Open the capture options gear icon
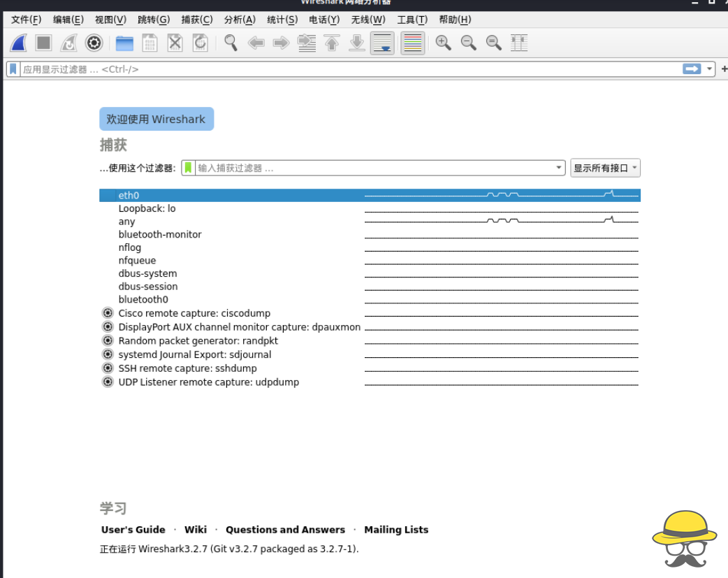Image resolution: width=728 pixels, height=578 pixels. pos(93,43)
